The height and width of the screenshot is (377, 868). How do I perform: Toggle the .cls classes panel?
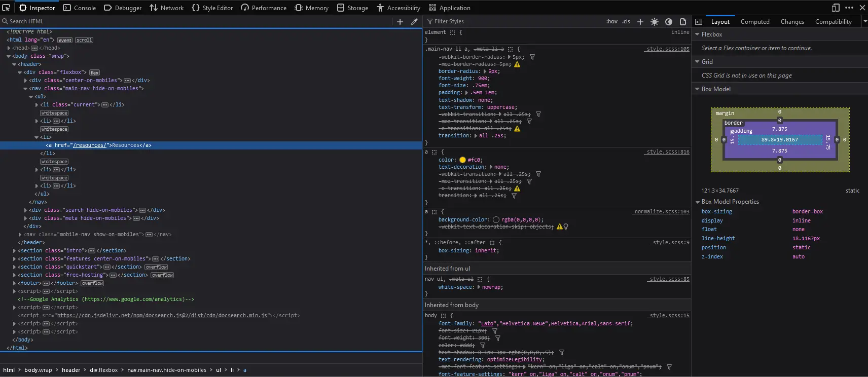pyautogui.click(x=626, y=21)
